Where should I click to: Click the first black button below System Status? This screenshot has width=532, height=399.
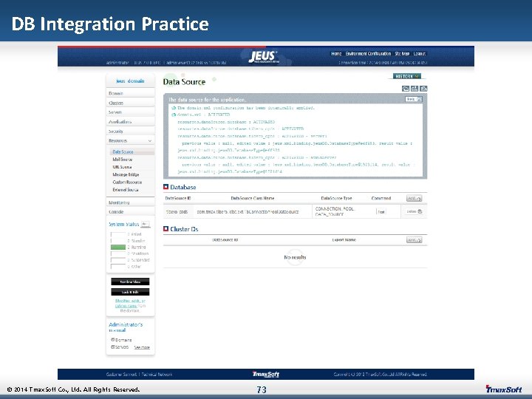130,282
